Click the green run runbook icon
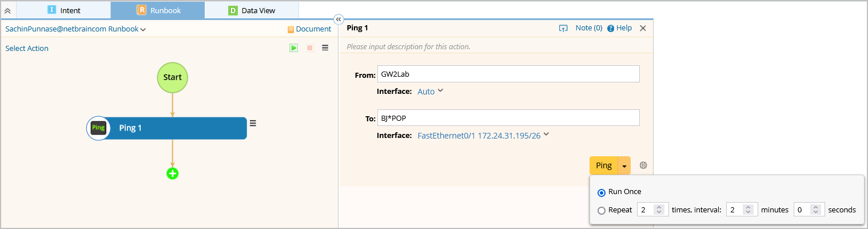The width and height of the screenshot is (868, 229). (293, 48)
